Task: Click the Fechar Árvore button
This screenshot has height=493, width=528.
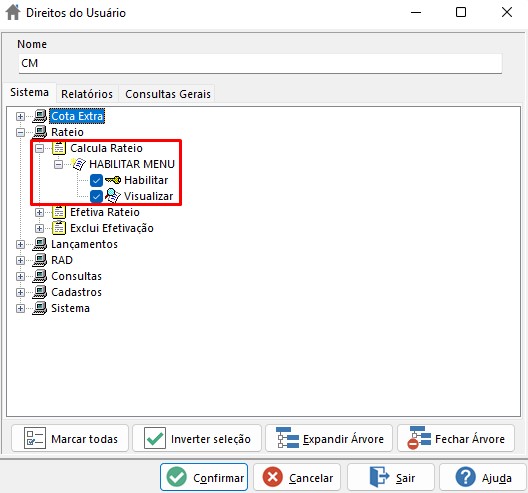Action: pyautogui.click(x=456, y=438)
